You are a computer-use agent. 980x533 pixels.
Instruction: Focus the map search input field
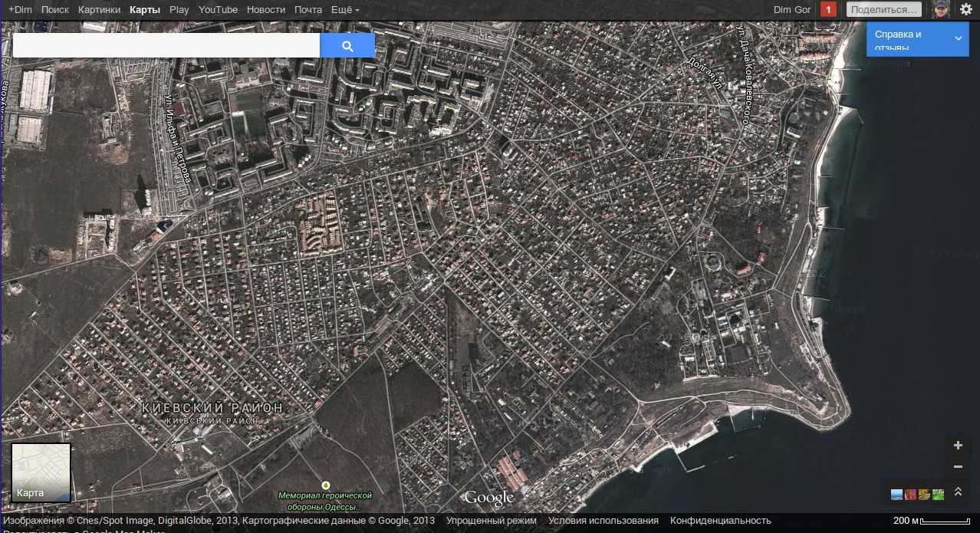click(166, 46)
